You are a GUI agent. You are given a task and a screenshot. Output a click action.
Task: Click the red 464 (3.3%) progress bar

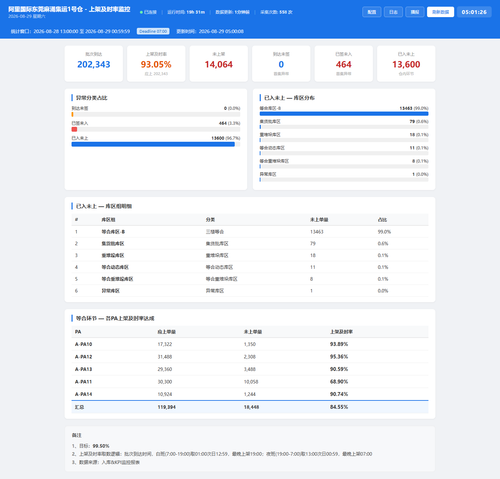coord(156,129)
